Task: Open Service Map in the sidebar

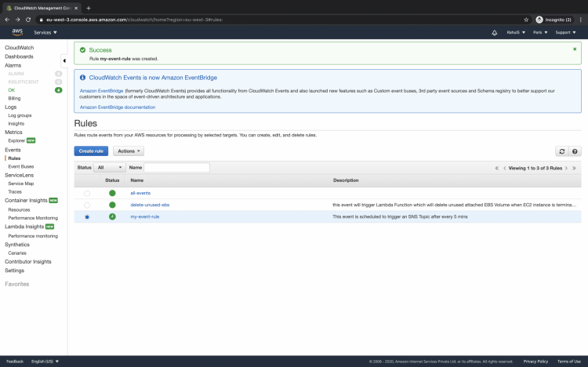Action: click(21, 183)
